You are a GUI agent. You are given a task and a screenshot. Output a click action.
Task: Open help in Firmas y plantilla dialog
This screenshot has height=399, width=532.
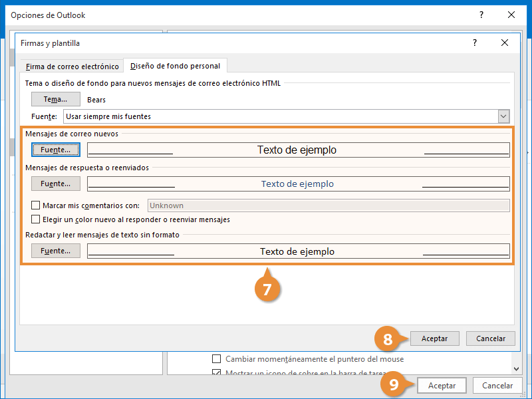(474, 43)
